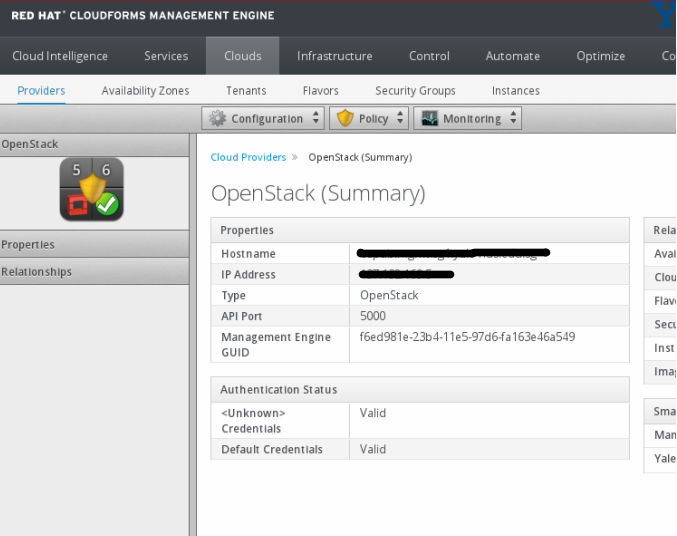Open the Cloud Intelligence menu
677x536 pixels.
click(60, 56)
